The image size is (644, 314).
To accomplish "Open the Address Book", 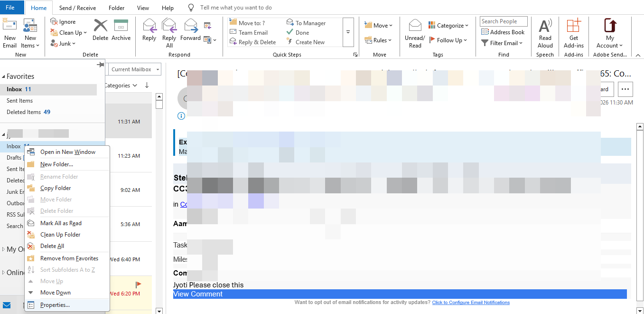I will tap(503, 32).
